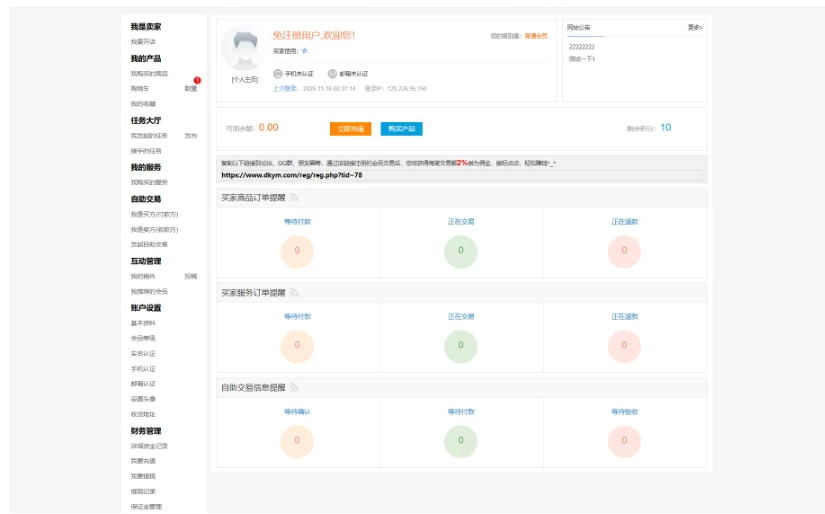Select the 网站公告 tab

[x=579, y=27]
